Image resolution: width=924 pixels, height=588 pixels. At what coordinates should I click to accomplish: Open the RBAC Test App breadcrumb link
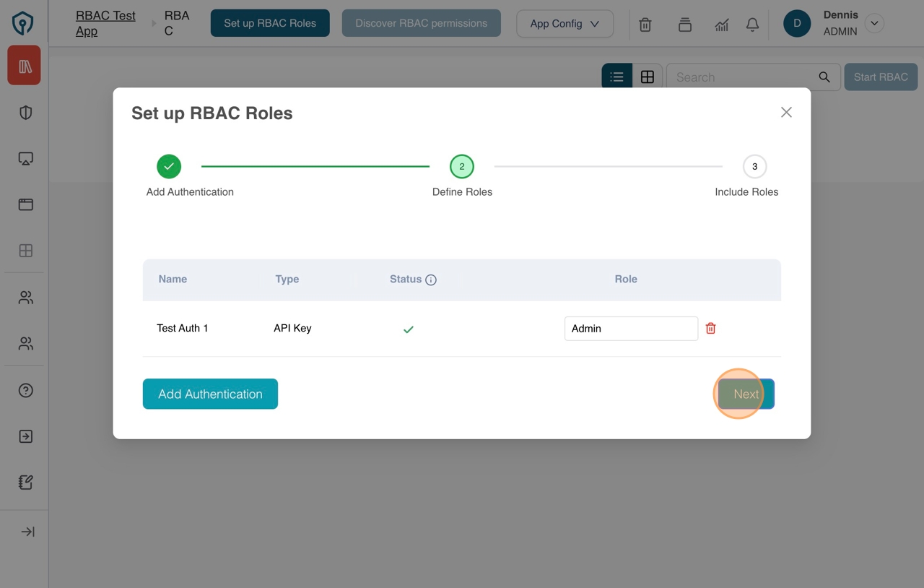pos(105,22)
